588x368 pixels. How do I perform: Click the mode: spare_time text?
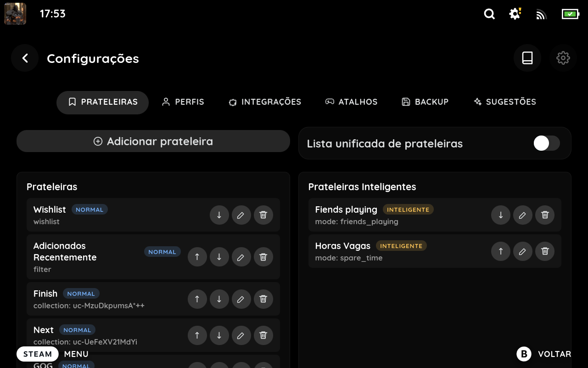click(x=349, y=258)
